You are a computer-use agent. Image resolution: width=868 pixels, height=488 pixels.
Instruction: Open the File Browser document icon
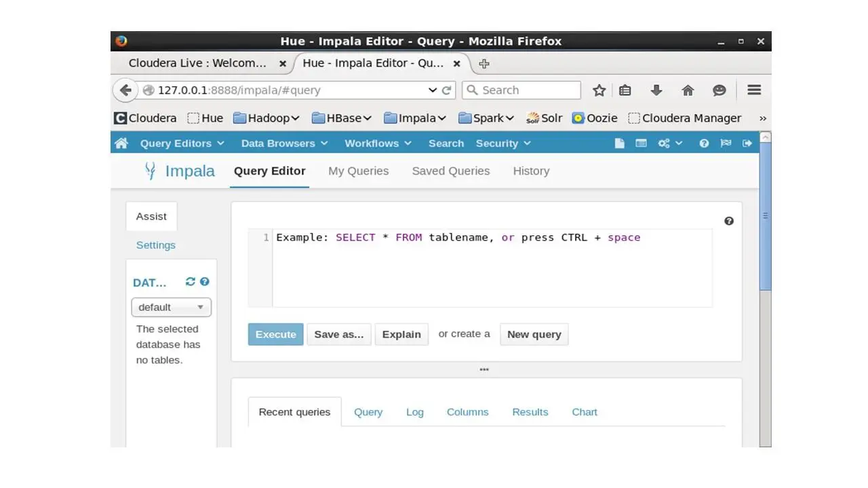coord(619,143)
